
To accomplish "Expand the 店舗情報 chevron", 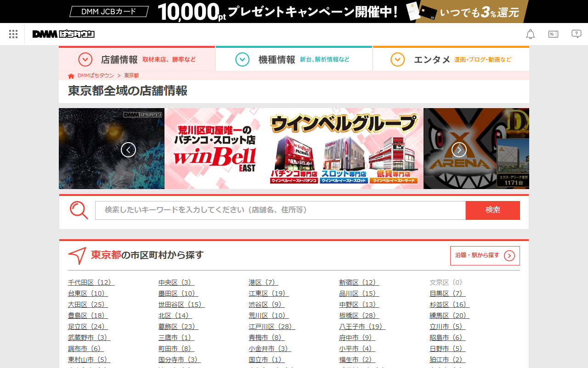I will point(85,59).
